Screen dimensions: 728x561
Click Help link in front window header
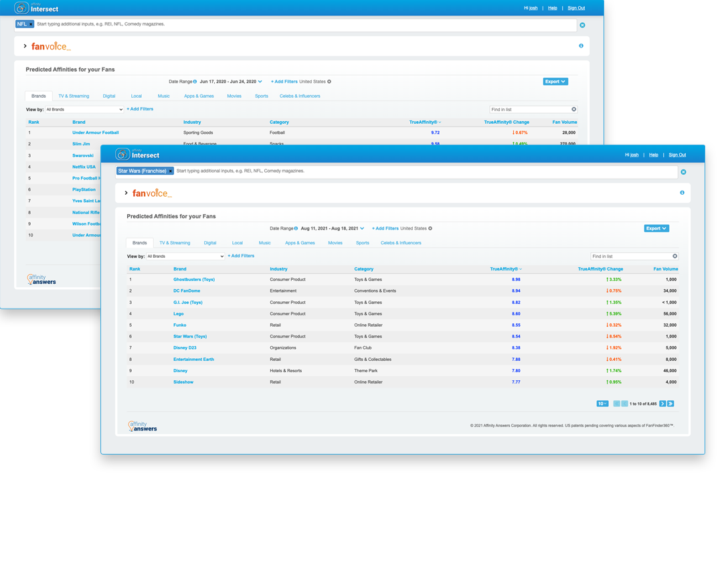click(x=653, y=155)
